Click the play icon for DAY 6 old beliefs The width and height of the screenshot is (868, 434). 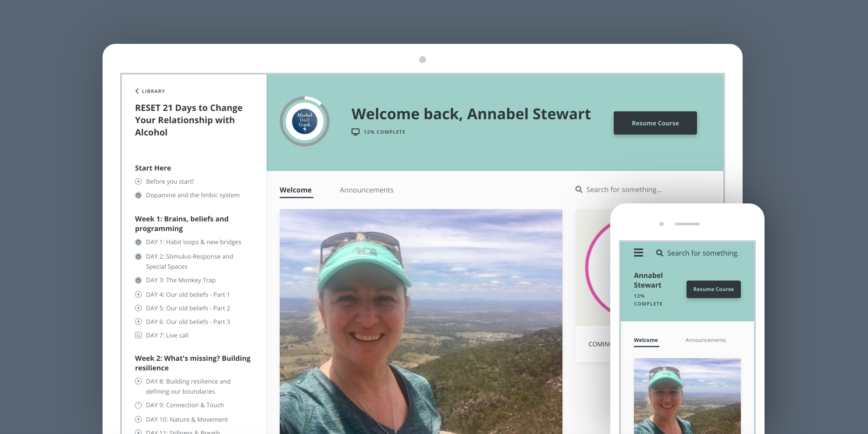pyautogui.click(x=138, y=322)
